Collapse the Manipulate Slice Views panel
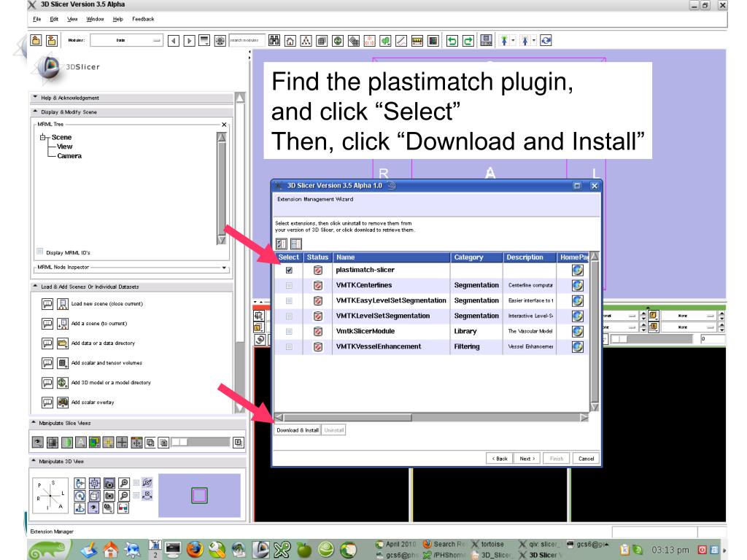Viewport: 747px width, 560px height. click(x=34, y=423)
